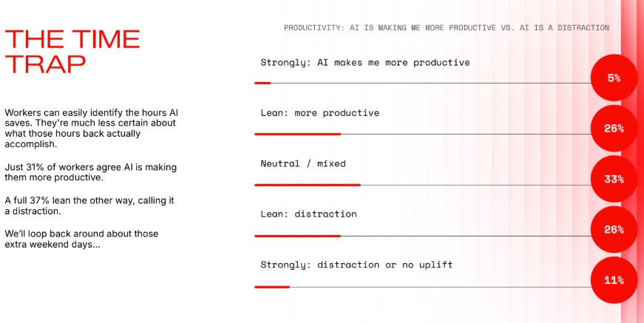Select the 'Neutral / mixed' label
The image size is (644, 323).
[x=303, y=164]
